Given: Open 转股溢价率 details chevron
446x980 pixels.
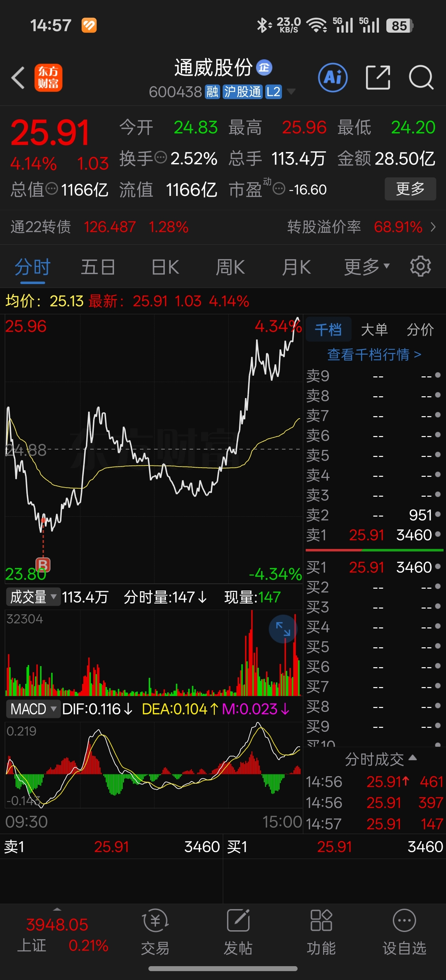Looking at the screenshot, I should [x=433, y=227].
